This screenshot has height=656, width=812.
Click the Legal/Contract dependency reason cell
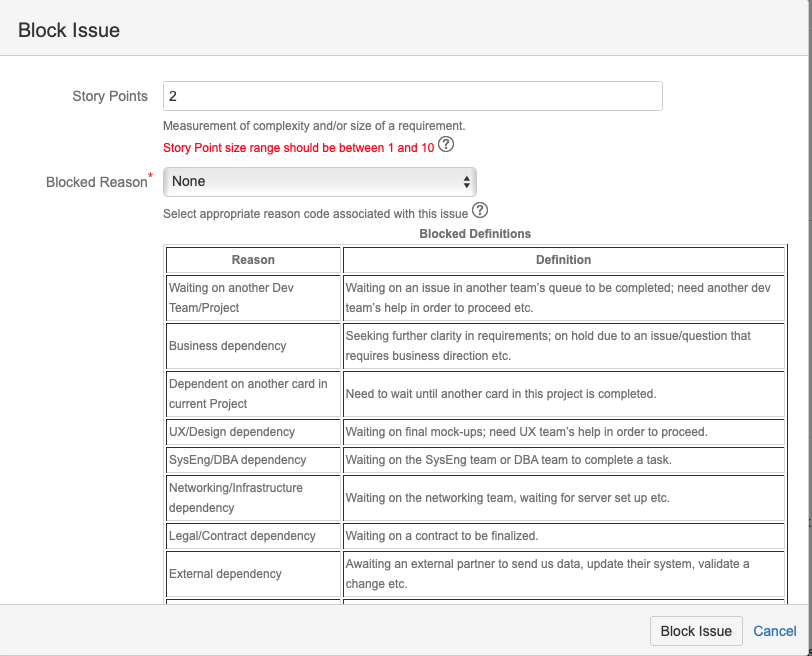pyautogui.click(x=253, y=536)
